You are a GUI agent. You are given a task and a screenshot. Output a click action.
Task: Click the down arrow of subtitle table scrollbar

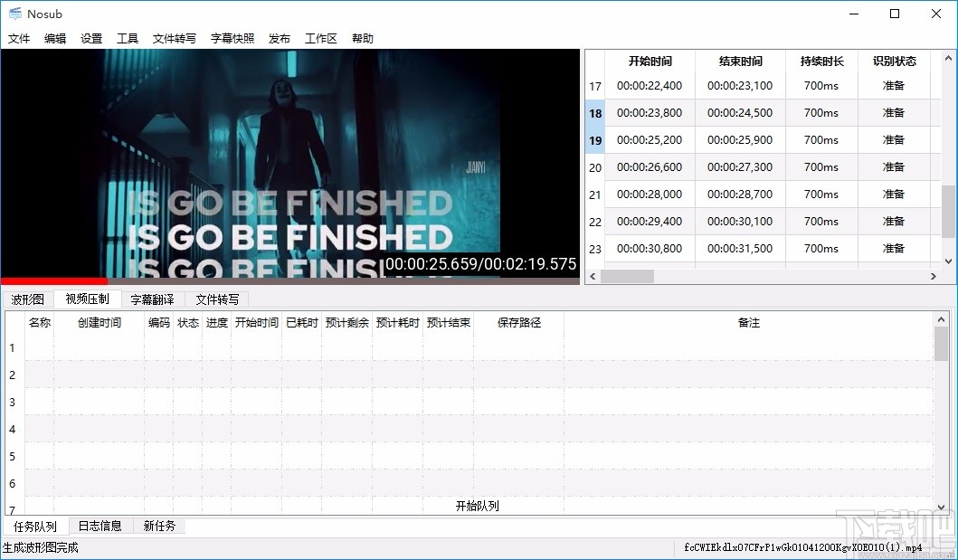948,261
